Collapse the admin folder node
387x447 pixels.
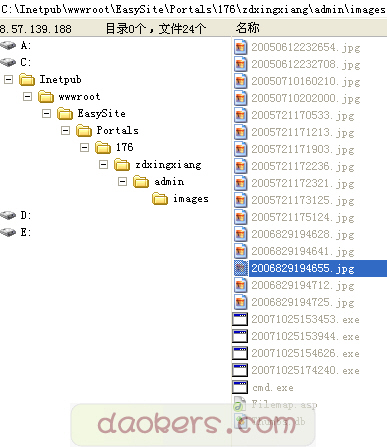tap(123, 182)
